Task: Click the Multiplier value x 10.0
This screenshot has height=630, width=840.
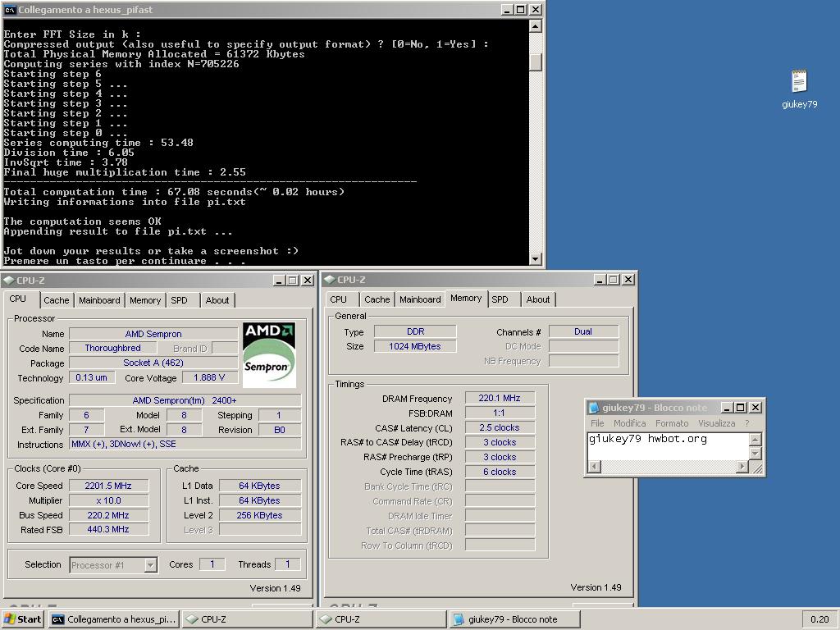Action: (x=108, y=500)
